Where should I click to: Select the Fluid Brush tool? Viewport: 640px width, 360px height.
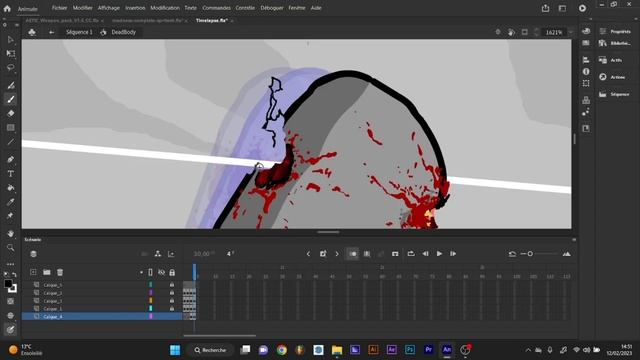(11, 85)
